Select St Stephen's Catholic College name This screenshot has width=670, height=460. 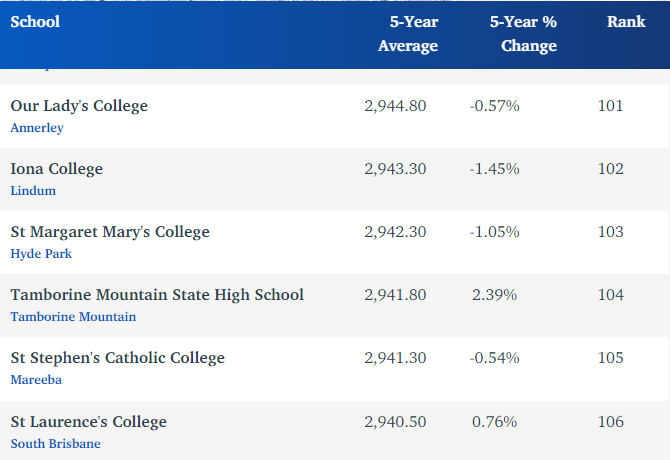(x=117, y=357)
